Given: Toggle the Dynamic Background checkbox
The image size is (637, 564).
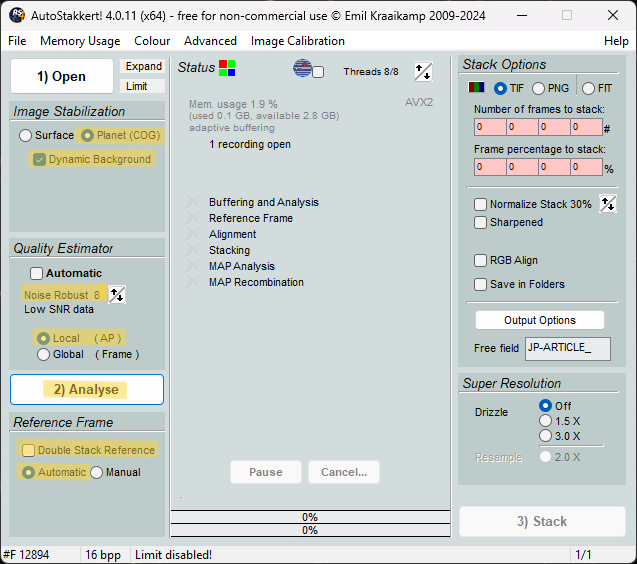Looking at the screenshot, I should click(39, 159).
